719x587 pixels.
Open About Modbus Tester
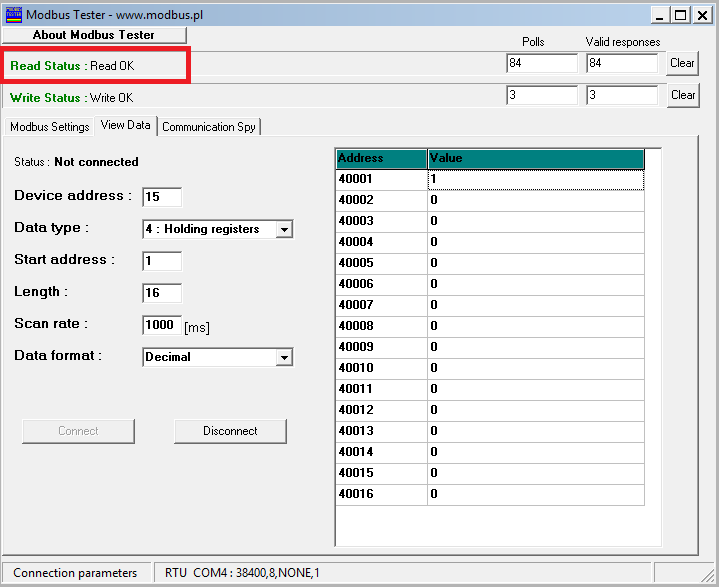(94, 35)
